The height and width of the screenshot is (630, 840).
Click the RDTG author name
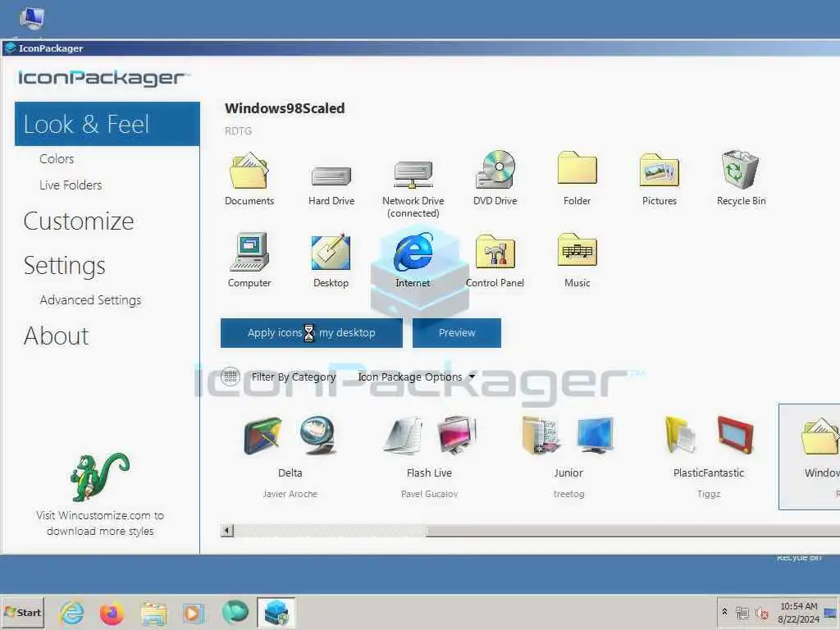(x=238, y=130)
